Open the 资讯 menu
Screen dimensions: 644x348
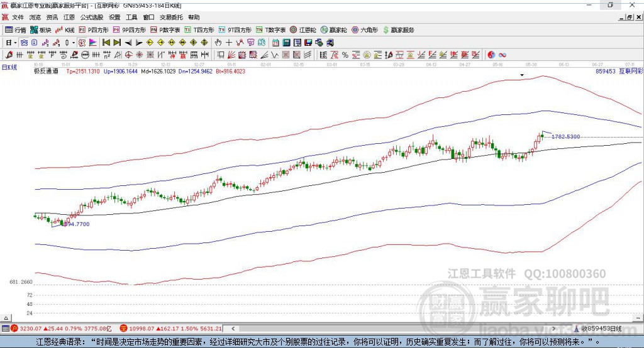pos(52,17)
